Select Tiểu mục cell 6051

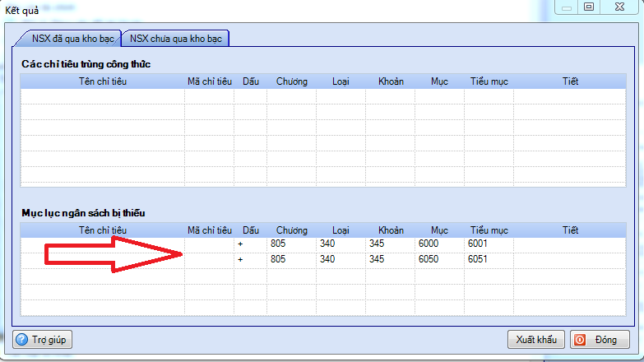[x=489, y=260]
